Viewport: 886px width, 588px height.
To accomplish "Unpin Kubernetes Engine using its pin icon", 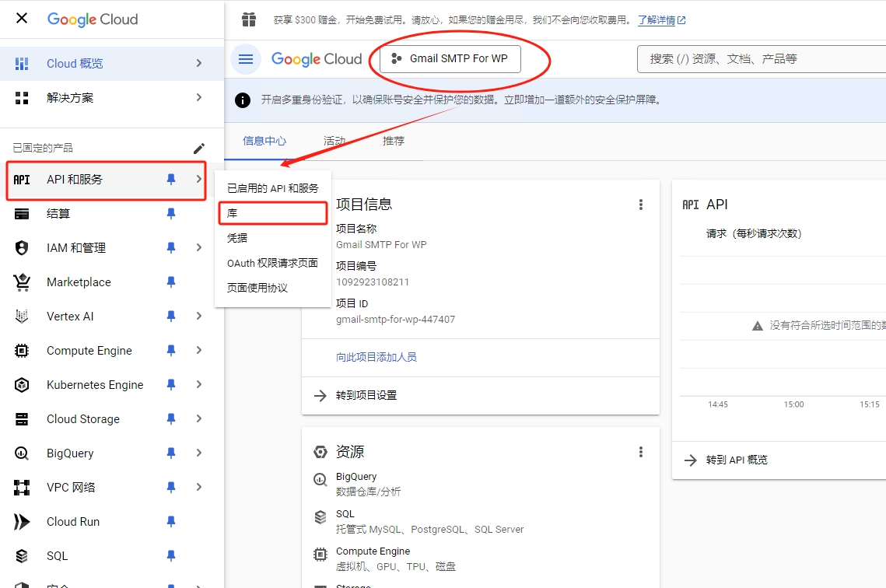I will [170, 385].
